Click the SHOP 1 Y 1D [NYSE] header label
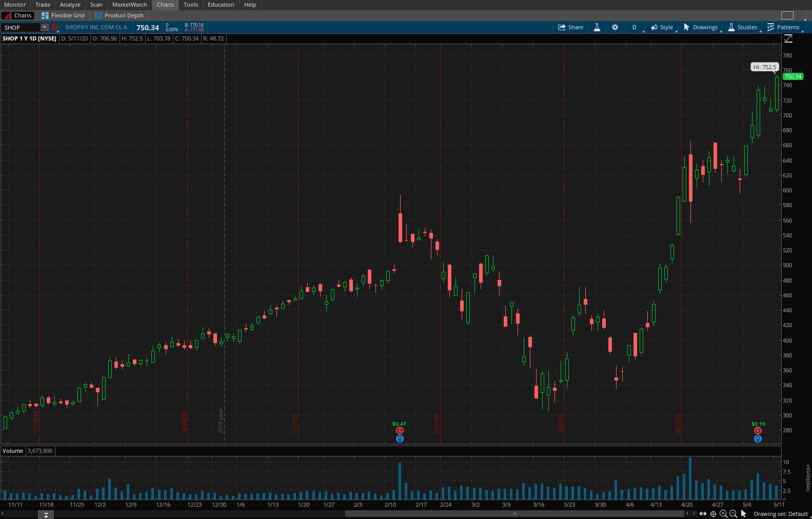This screenshot has width=812, height=519. (x=29, y=38)
